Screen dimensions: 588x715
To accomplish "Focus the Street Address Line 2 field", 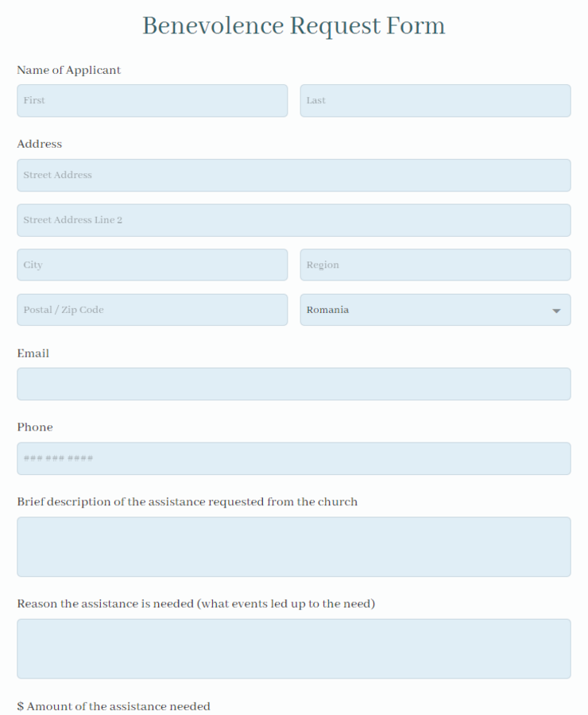I will click(x=294, y=220).
